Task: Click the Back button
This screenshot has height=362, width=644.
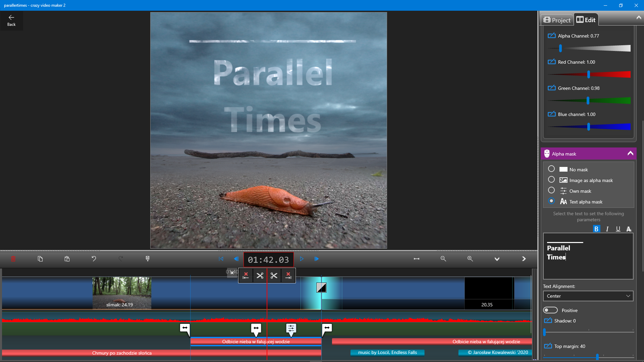Action: click(11, 20)
